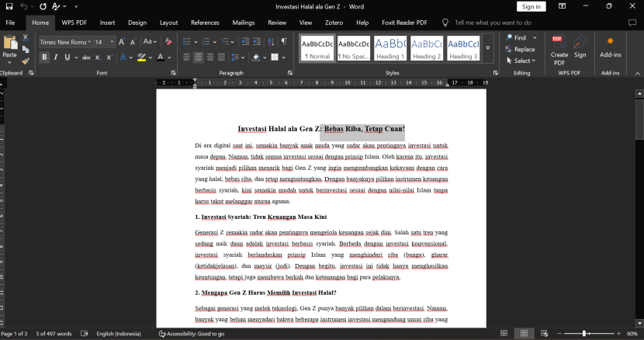The image size is (644, 340).
Task: Open the Zotero tab
Action: pyautogui.click(x=332, y=23)
